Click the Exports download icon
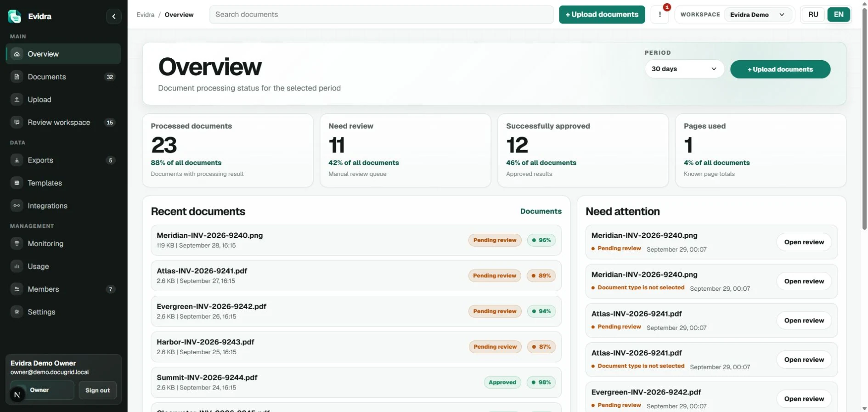 click(x=17, y=160)
